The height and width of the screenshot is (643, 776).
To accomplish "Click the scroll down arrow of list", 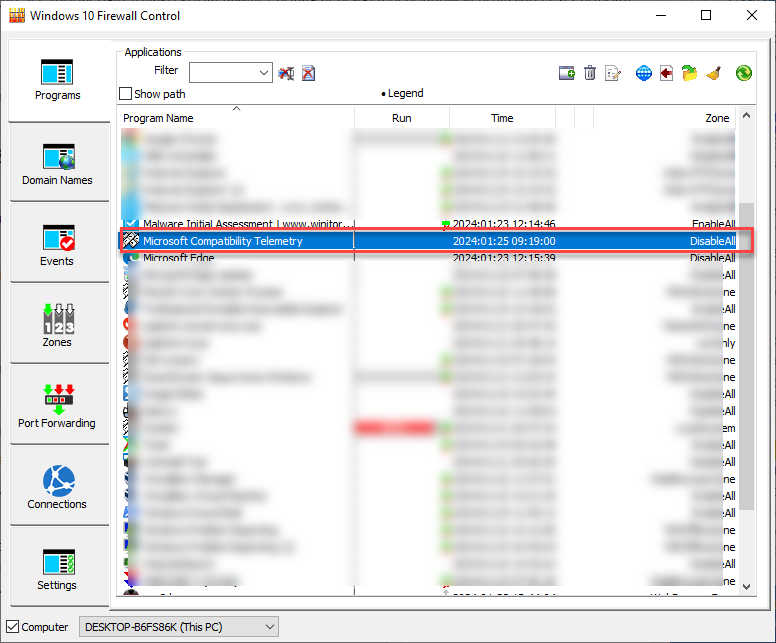I will click(x=746, y=587).
